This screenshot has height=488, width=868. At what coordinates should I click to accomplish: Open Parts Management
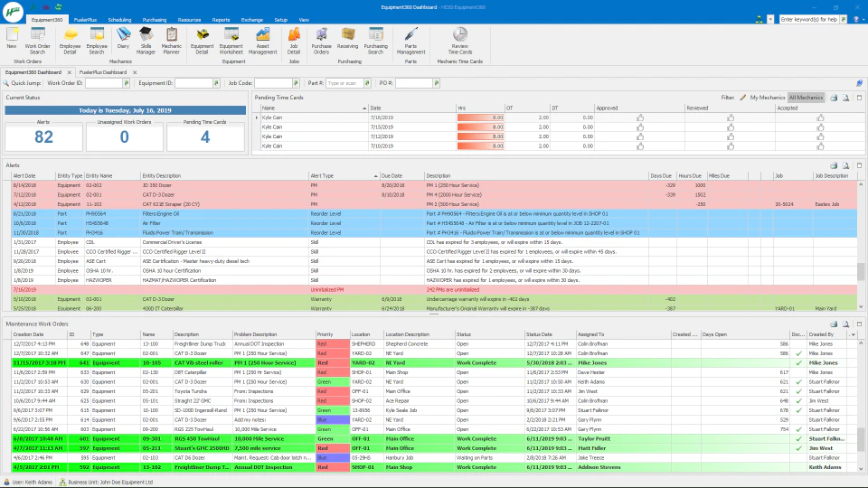[x=410, y=41]
